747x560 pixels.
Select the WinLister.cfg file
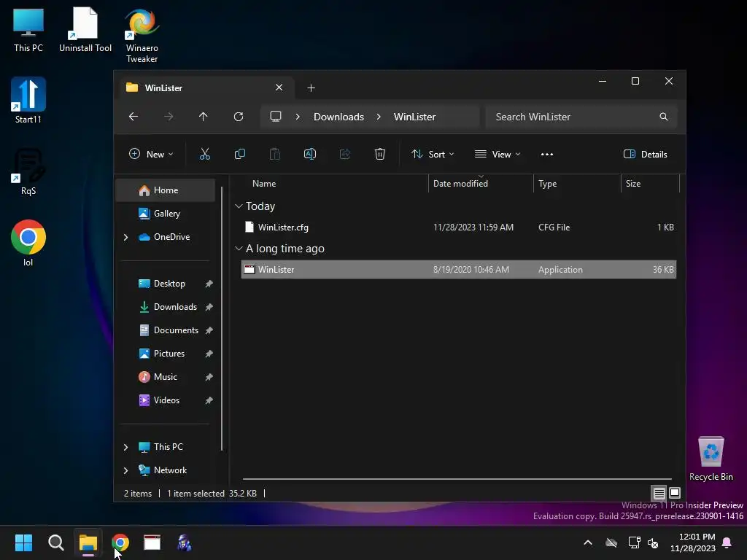[458, 227]
